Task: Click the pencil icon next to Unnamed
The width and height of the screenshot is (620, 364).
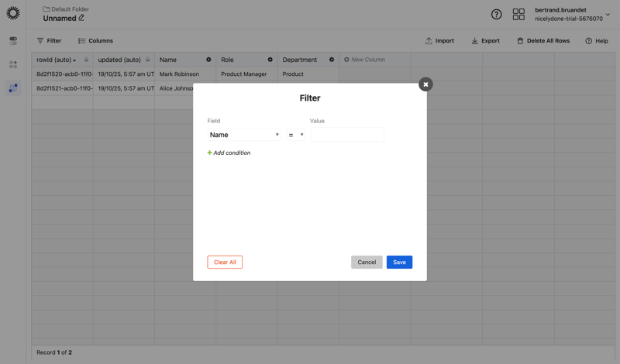Action: click(81, 18)
